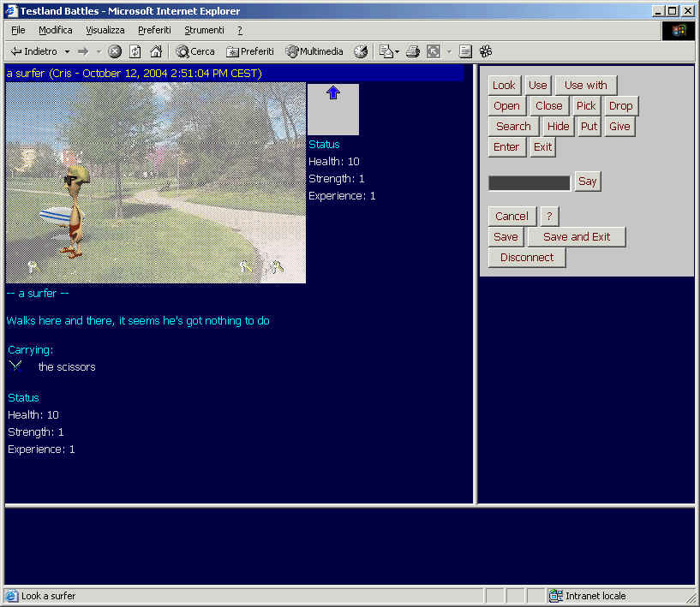Click the Print icon
The image size is (700, 607).
coord(413,51)
